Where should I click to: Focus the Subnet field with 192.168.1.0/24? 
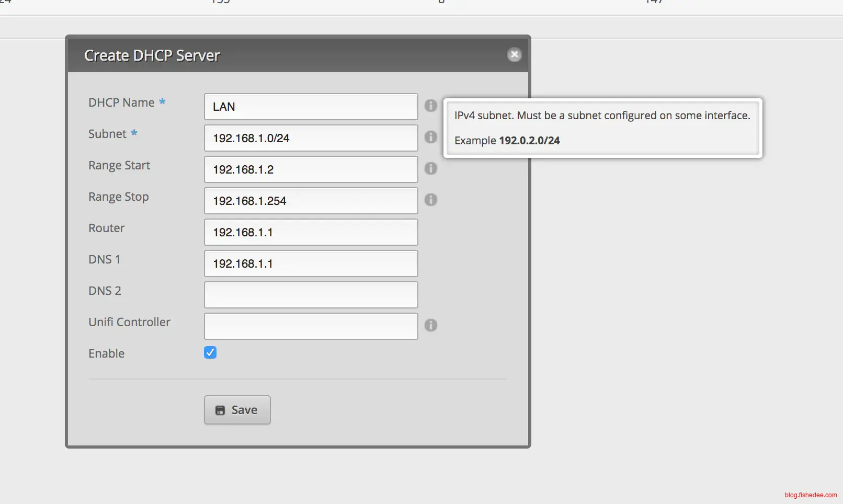(311, 138)
